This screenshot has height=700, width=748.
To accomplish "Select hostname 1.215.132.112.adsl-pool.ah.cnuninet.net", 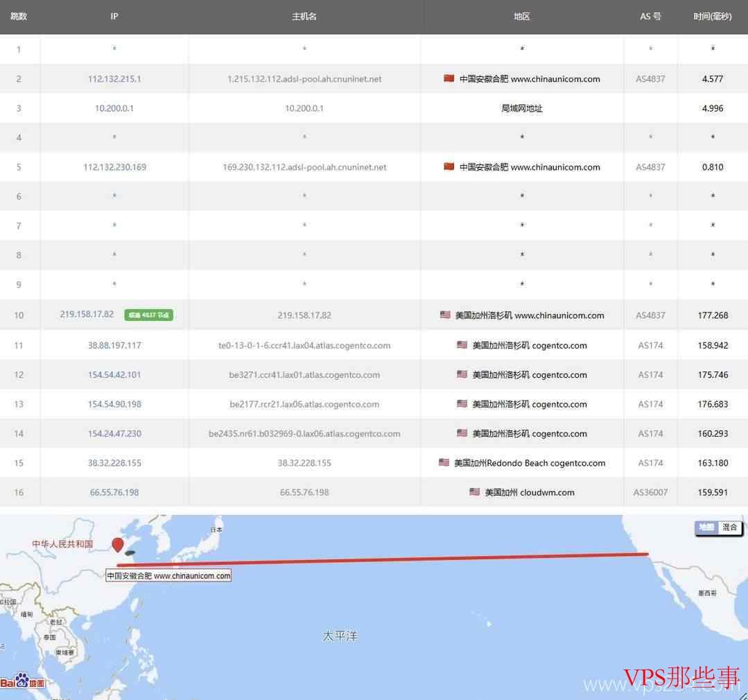I will pyautogui.click(x=304, y=79).
